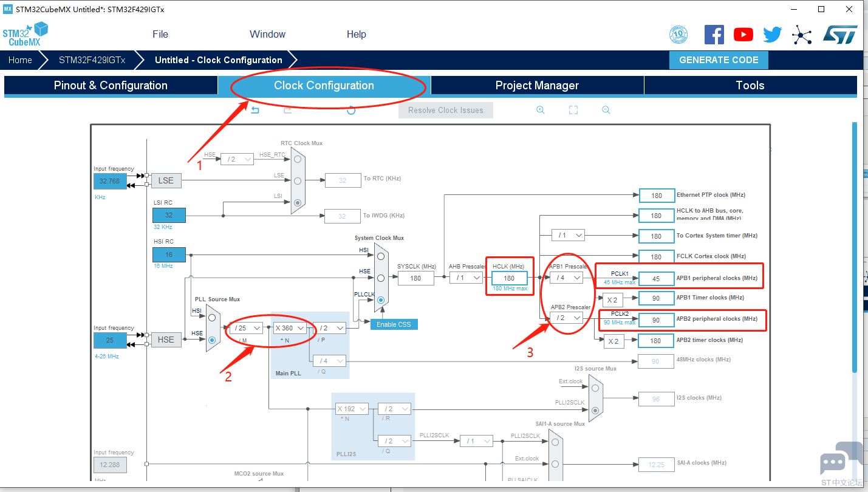
Task: Click the HCLK (MHz) value field
Action: tap(510, 278)
